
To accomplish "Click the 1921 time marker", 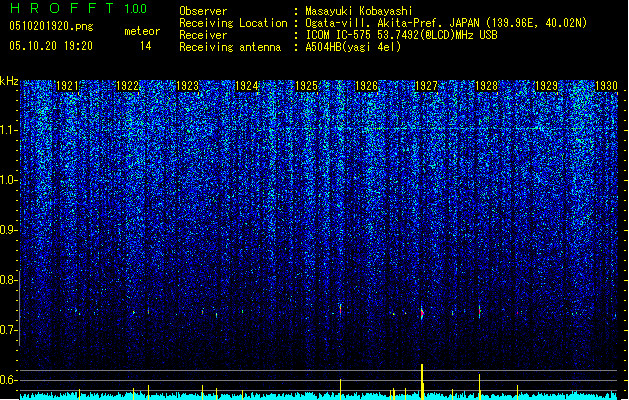I will click(67, 86).
